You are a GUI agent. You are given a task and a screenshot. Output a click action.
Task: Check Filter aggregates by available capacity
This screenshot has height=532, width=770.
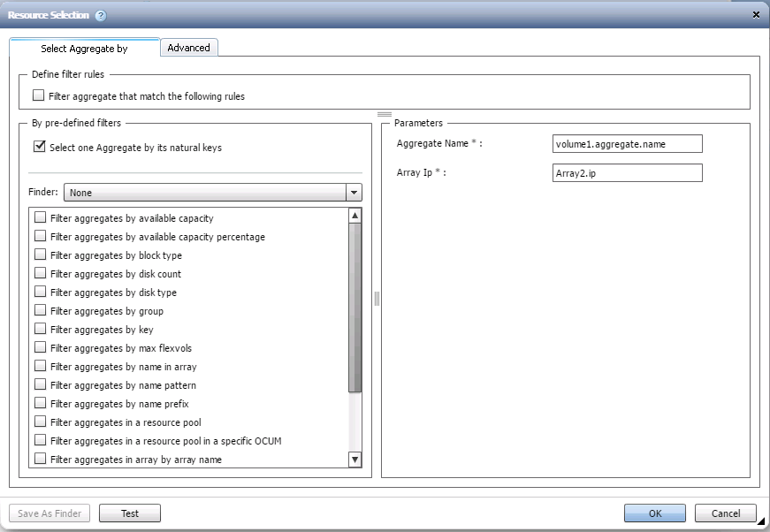click(41, 217)
